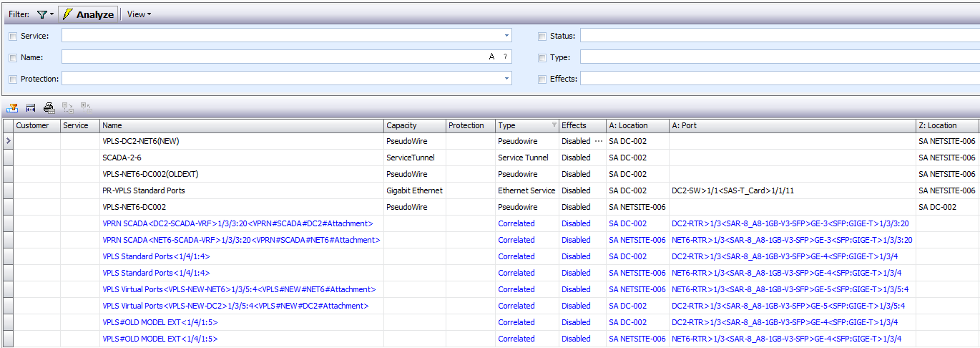This screenshot has width=980, height=348.
Task: Sort by the A: Location column header
Action: [x=637, y=125]
